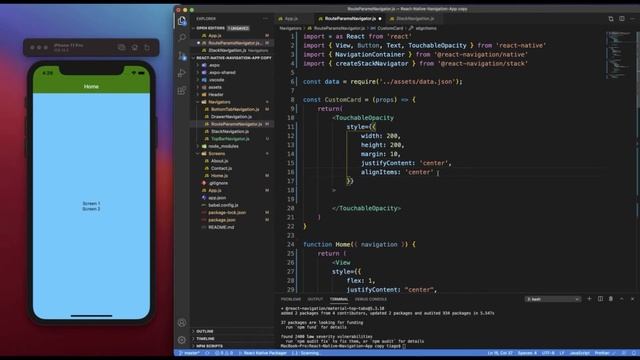The image size is (640, 360).
Task: Collapse the Open Editors section
Action: (x=211, y=28)
